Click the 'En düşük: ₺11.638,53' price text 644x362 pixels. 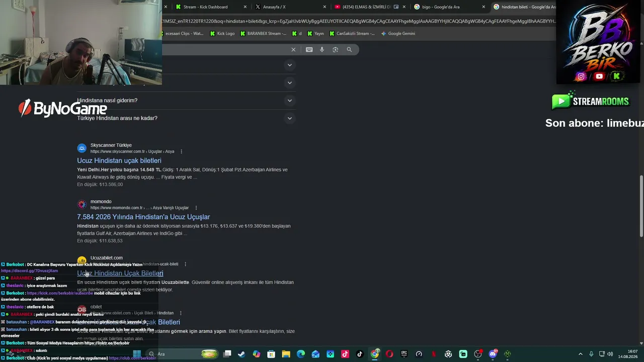coord(100,241)
